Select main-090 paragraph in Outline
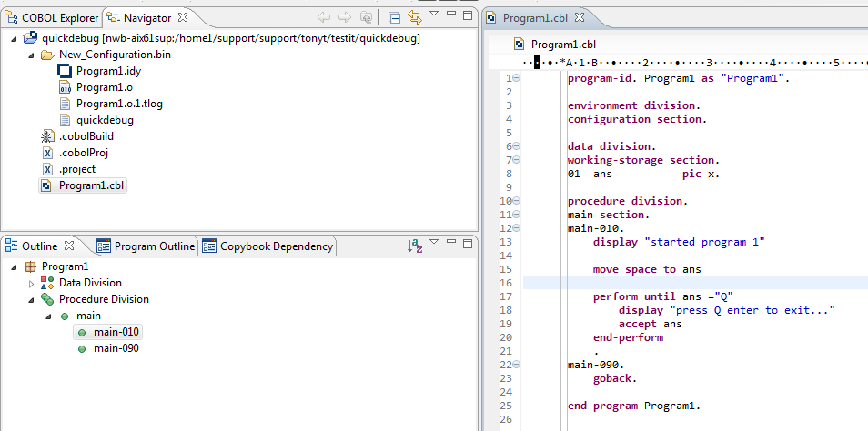Screen dimensions: 868x431 tap(116, 348)
